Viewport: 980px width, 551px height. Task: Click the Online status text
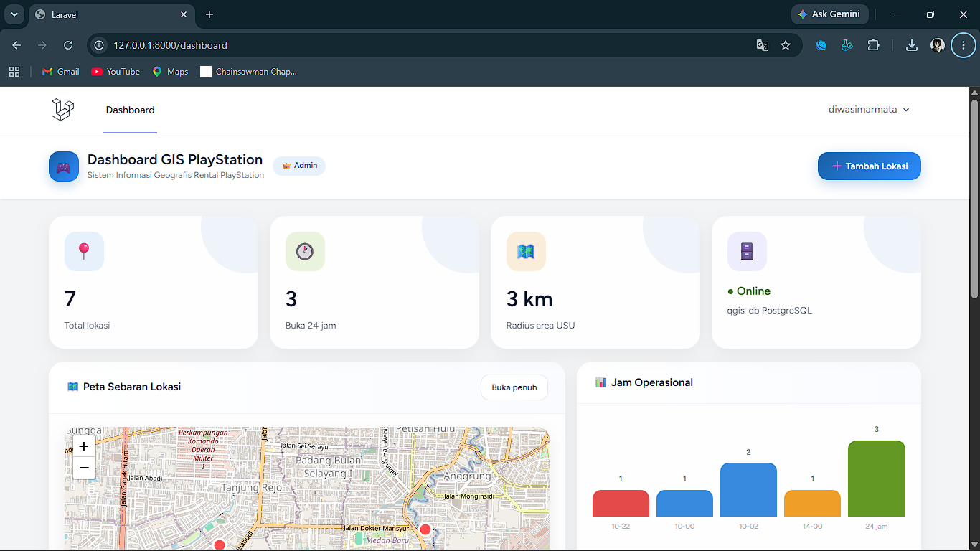[x=749, y=291]
